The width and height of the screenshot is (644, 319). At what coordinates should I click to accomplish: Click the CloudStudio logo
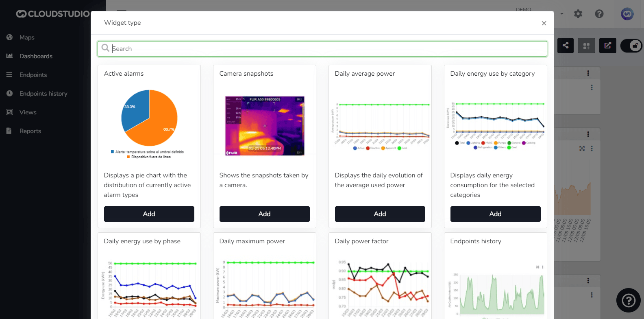click(52, 14)
